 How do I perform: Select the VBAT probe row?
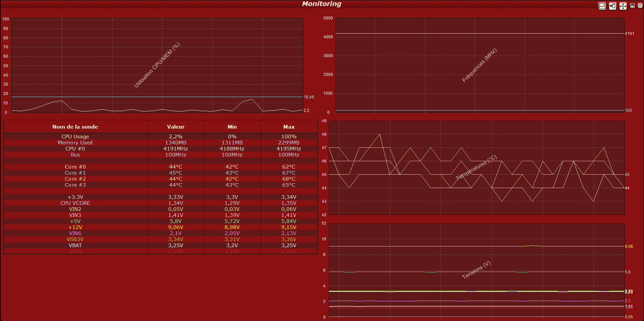point(75,245)
